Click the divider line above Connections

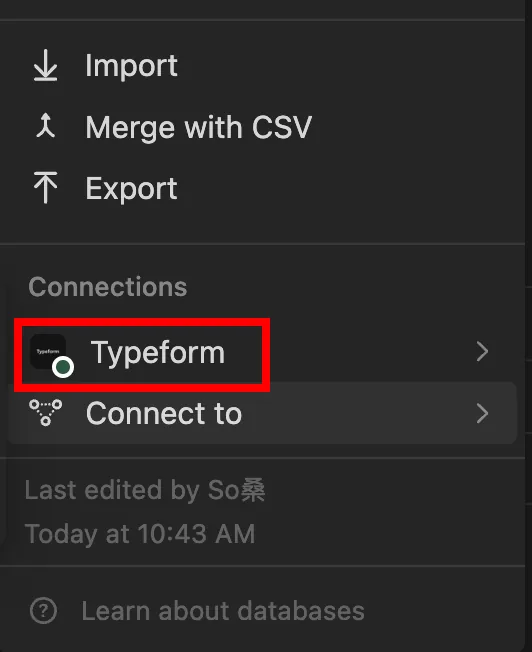262,244
